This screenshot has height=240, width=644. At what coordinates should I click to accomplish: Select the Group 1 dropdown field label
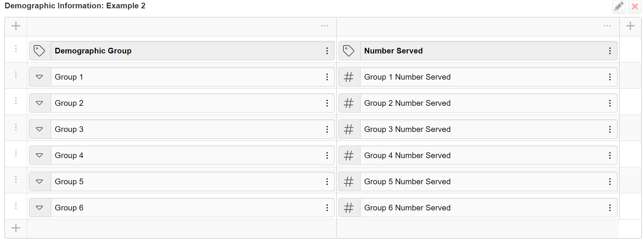pyautogui.click(x=69, y=77)
